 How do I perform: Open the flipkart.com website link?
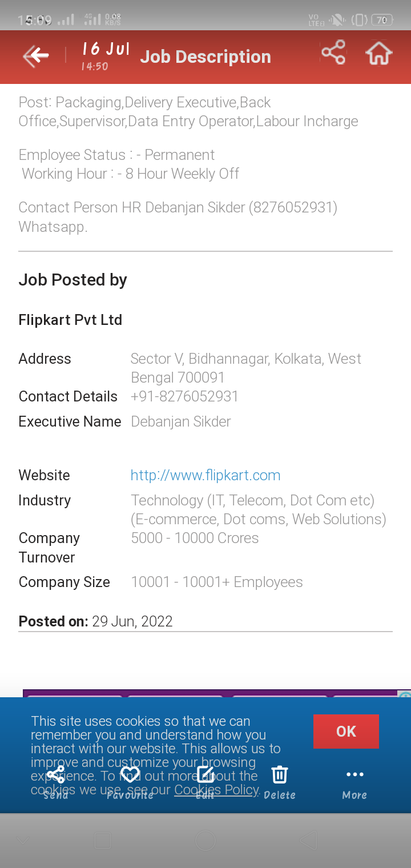(x=205, y=475)
